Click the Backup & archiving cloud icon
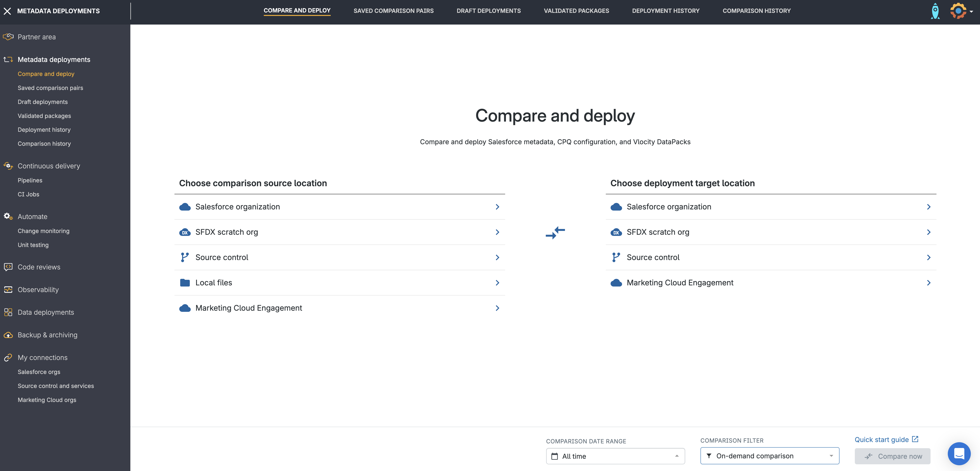 pyautogui.click(x=8, y=335)
